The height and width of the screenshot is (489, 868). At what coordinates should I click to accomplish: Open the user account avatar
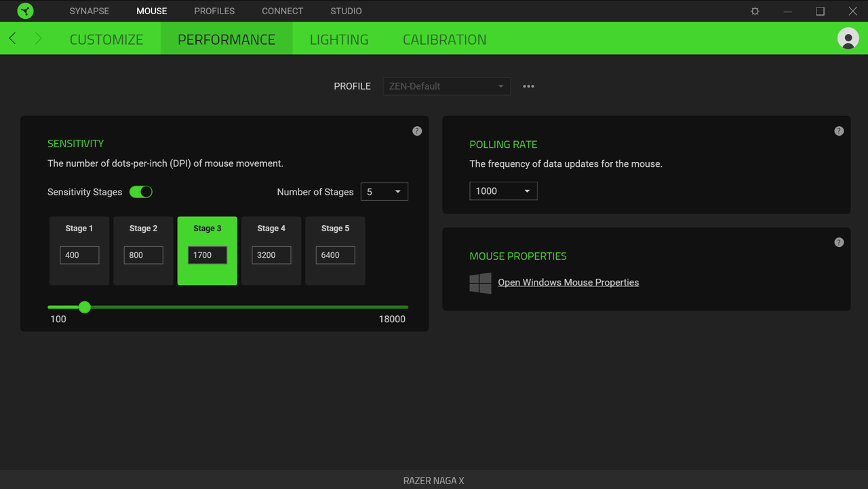(x=848, y=39)
